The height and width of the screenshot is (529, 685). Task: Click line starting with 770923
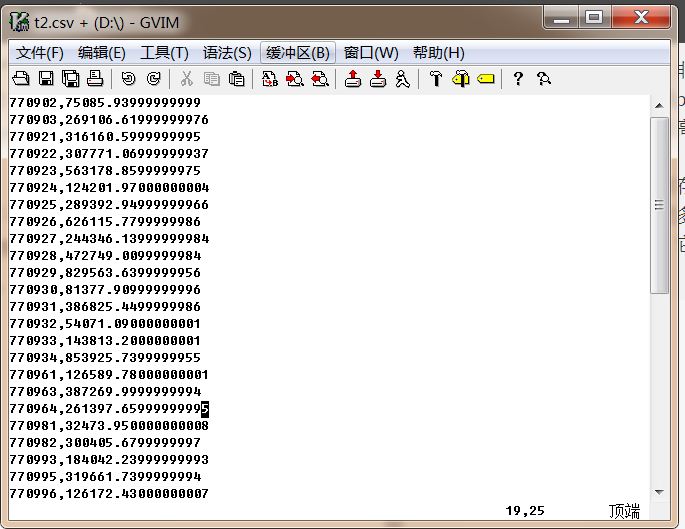[105, 171]
